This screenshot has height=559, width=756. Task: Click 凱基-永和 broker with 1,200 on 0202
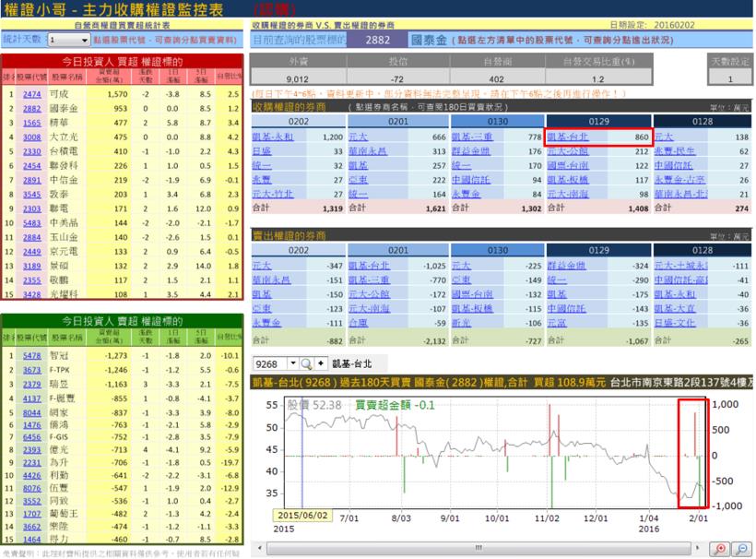[272, 137]
